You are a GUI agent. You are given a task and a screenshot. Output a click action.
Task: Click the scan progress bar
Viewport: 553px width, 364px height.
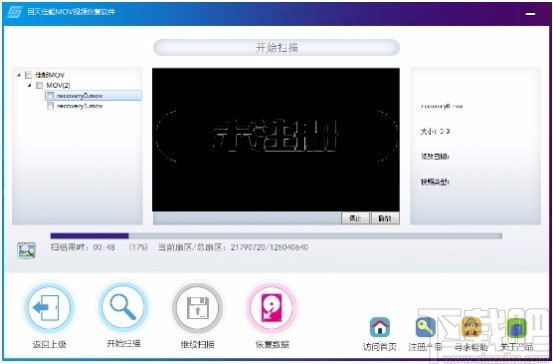click(x=276, y=236)
